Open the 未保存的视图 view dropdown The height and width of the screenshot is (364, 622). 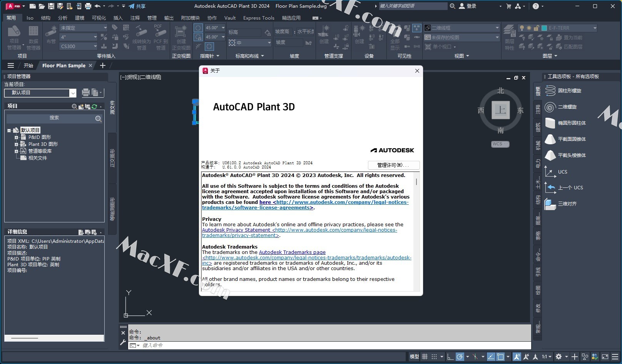tap(462, 37)
